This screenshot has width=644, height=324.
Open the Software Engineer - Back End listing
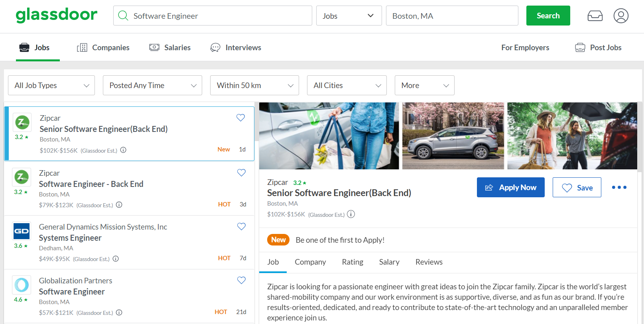(91, 184)
